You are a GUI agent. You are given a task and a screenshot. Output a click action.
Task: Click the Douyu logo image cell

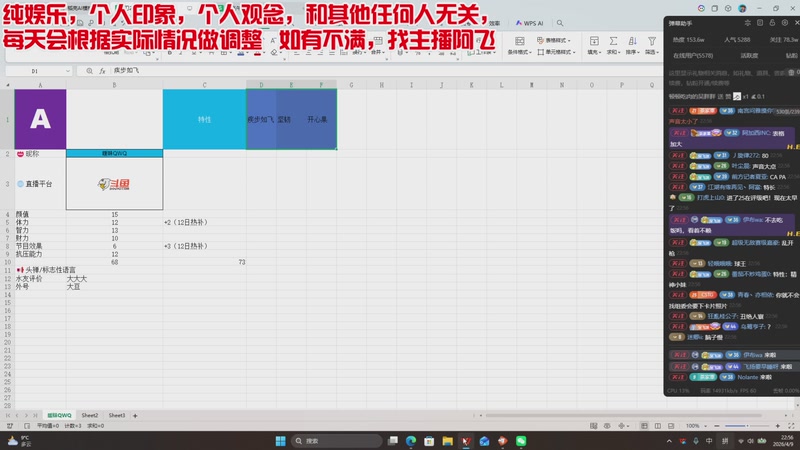coord(114,184)
